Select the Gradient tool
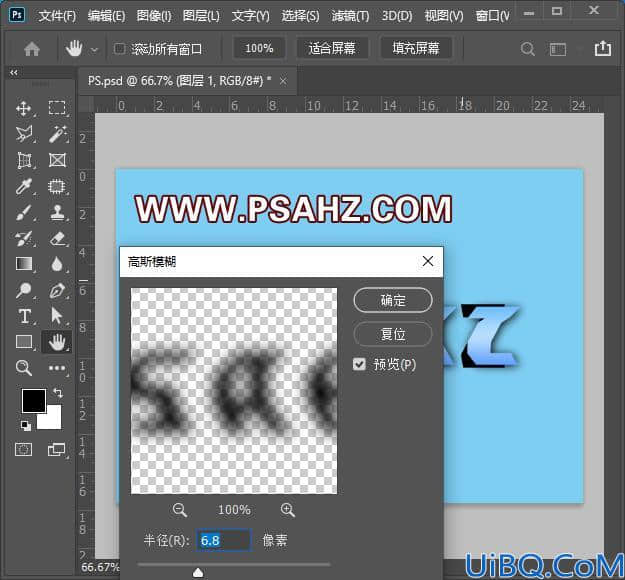The image size is (625, 580). click(x=24, y=264)
